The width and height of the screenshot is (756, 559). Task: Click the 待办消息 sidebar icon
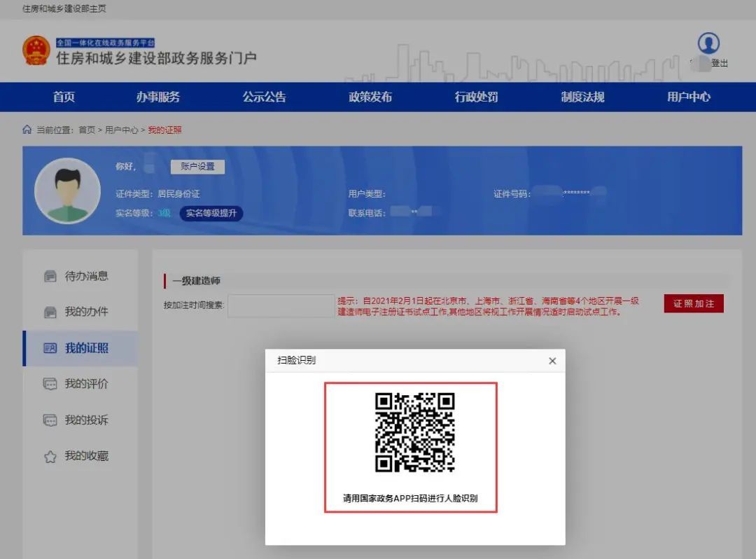coord(50,276)
